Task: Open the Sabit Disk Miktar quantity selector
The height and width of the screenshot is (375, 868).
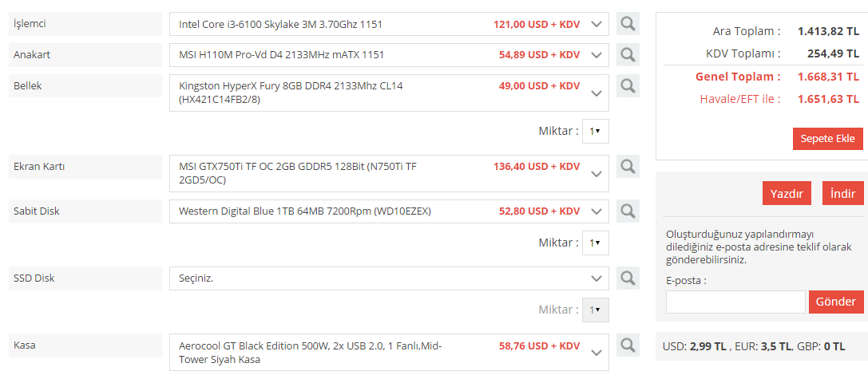Action: [595, 243]
